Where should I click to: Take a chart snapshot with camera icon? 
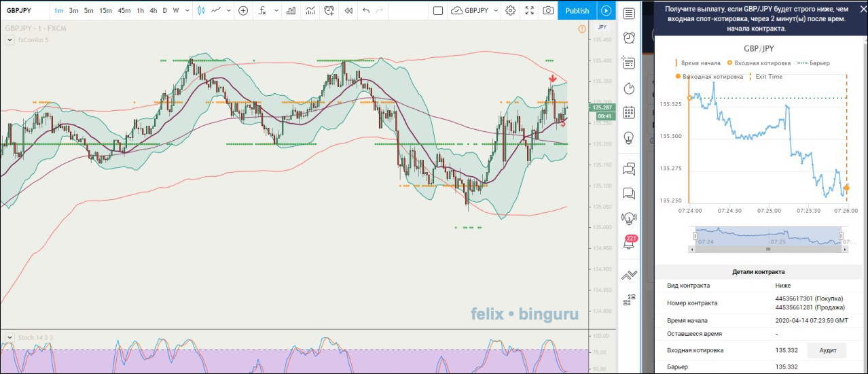(x=547, y=10)
